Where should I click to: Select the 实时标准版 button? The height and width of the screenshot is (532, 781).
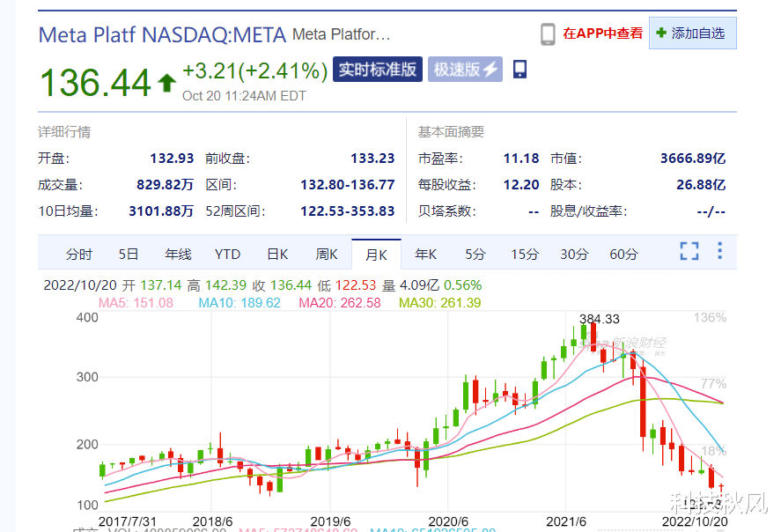coord(378,70)
